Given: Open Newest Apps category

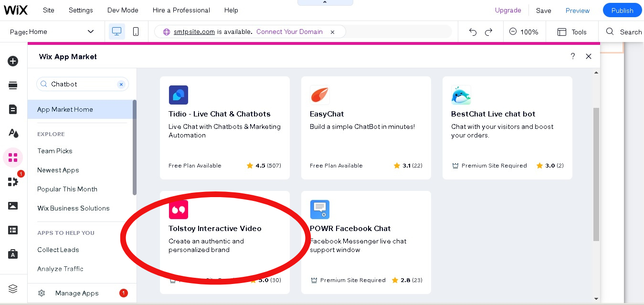Looking at the screenshot, I should 58,170.
